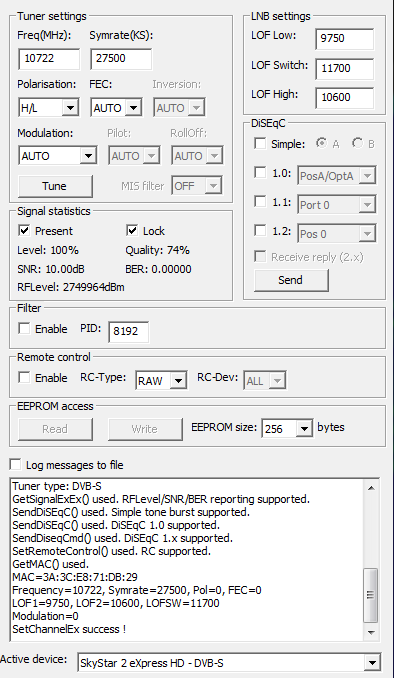Click the 'GetMAC() used.' log line
394x678 pixels.
point(50,564)
